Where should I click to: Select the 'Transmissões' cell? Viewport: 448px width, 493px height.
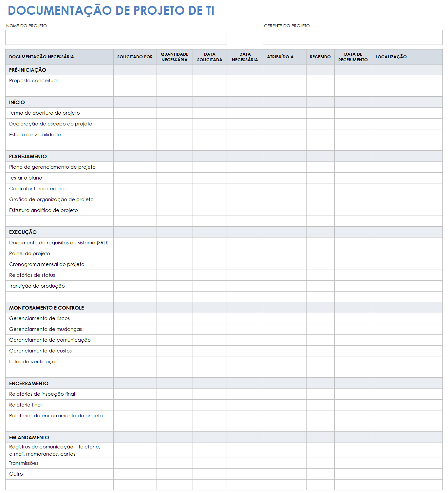tap(60, 463)
